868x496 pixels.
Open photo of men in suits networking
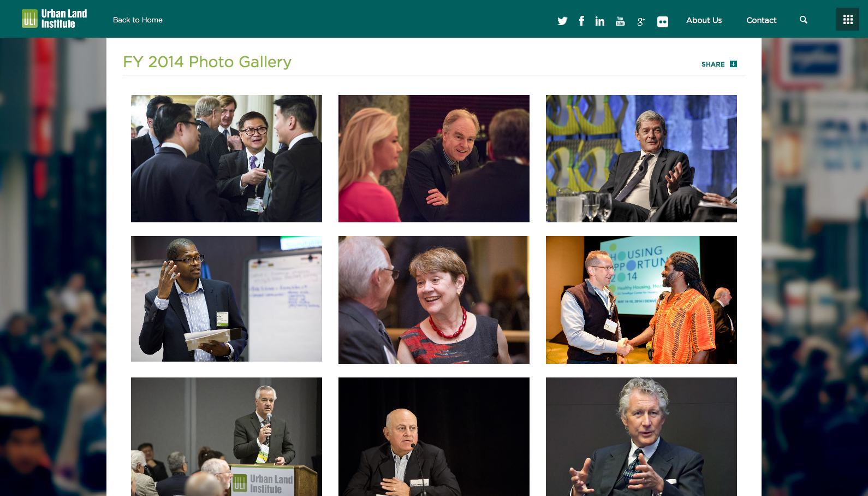[x=227, y=158]
